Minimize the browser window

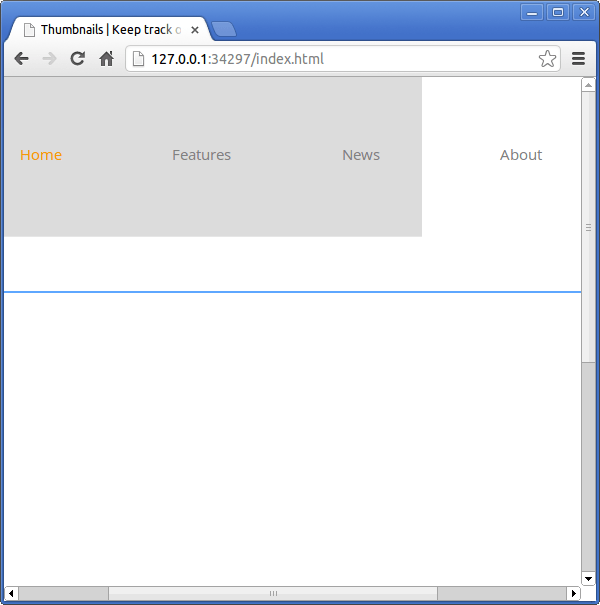(532, 12)
